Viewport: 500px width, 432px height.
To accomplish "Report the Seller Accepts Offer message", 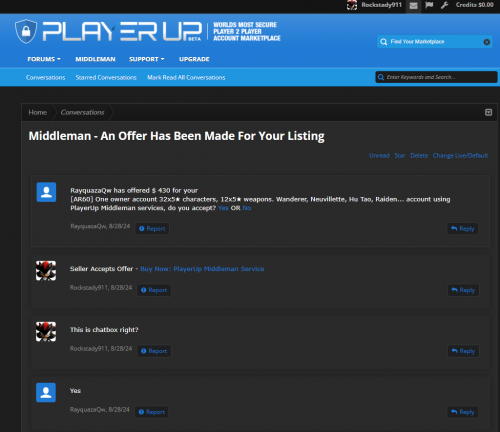I will (154, 290).
